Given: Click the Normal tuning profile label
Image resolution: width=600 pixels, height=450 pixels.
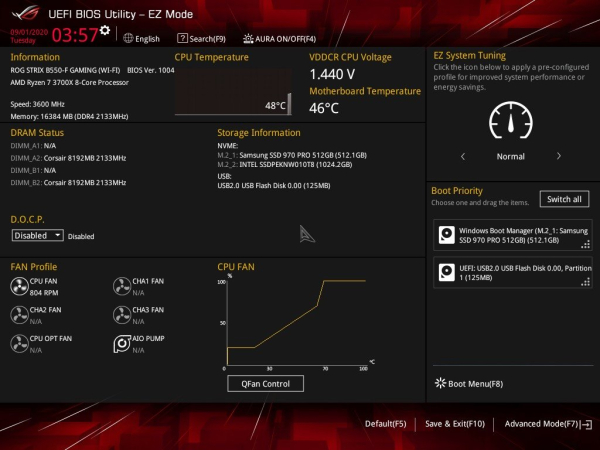Looking at the screenshot, I should [x=510, y=156].
